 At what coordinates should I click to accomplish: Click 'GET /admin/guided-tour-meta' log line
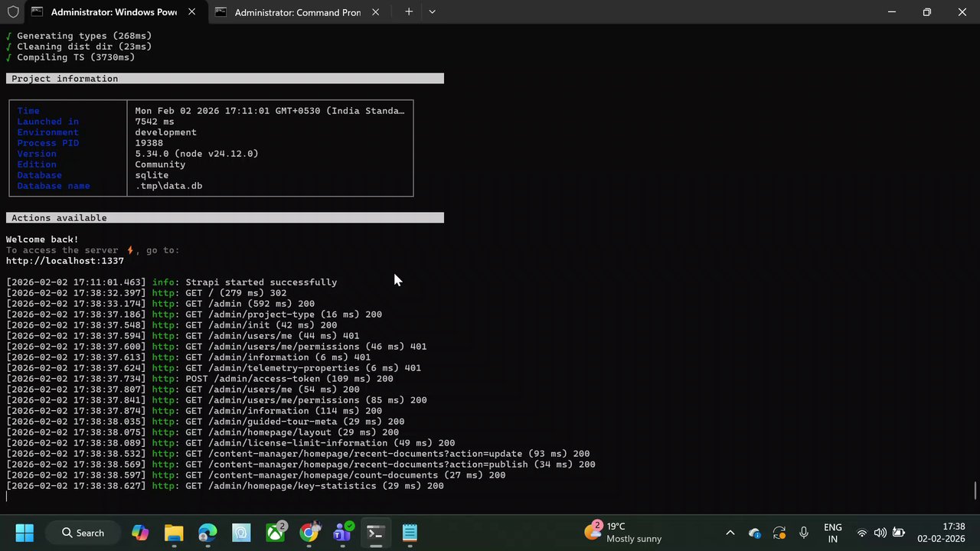205,422
